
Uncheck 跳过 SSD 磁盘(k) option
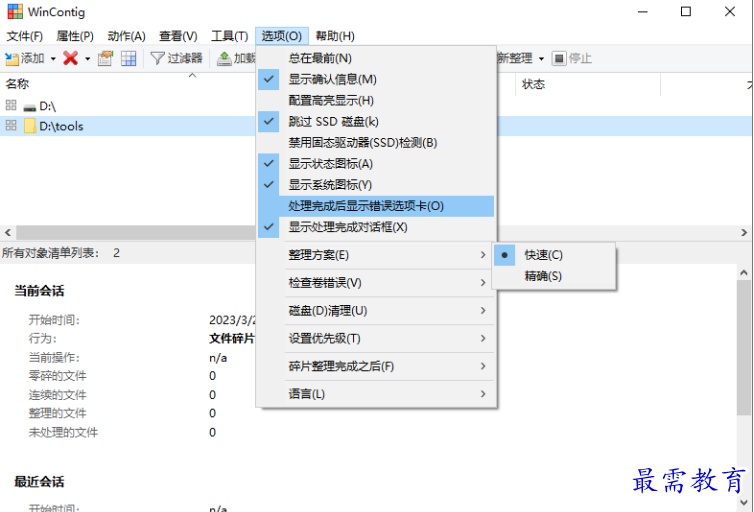point(376,122)
